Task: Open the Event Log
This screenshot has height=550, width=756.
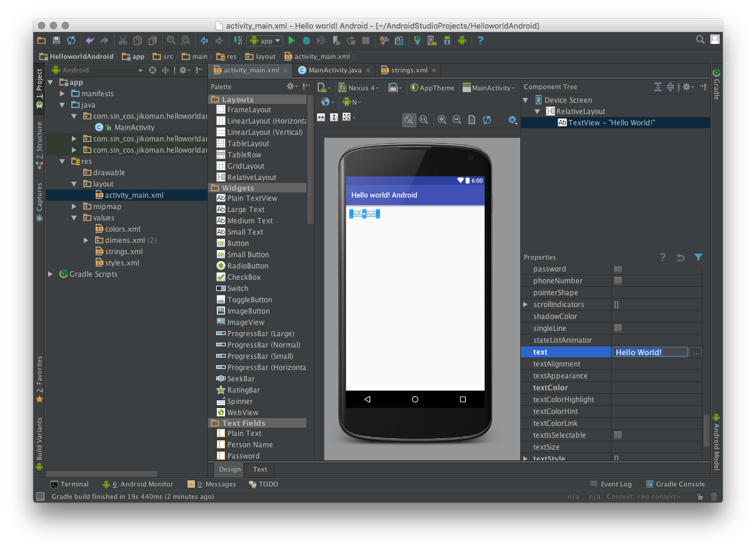Action: (x=611, y=484)
